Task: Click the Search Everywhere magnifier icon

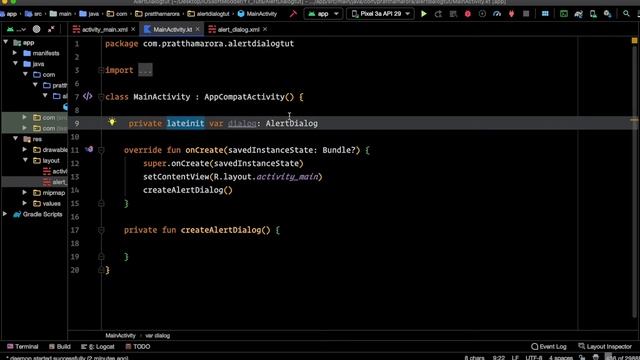Action: click(x=626, y=14)
